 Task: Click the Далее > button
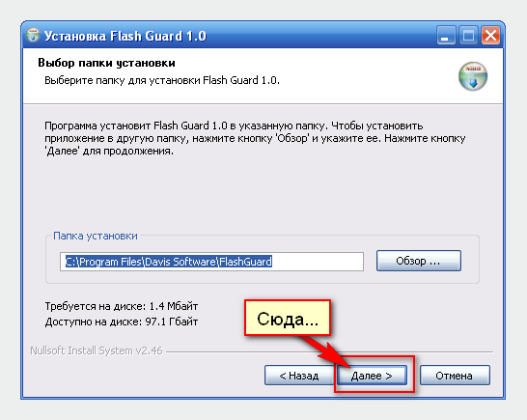372,376
